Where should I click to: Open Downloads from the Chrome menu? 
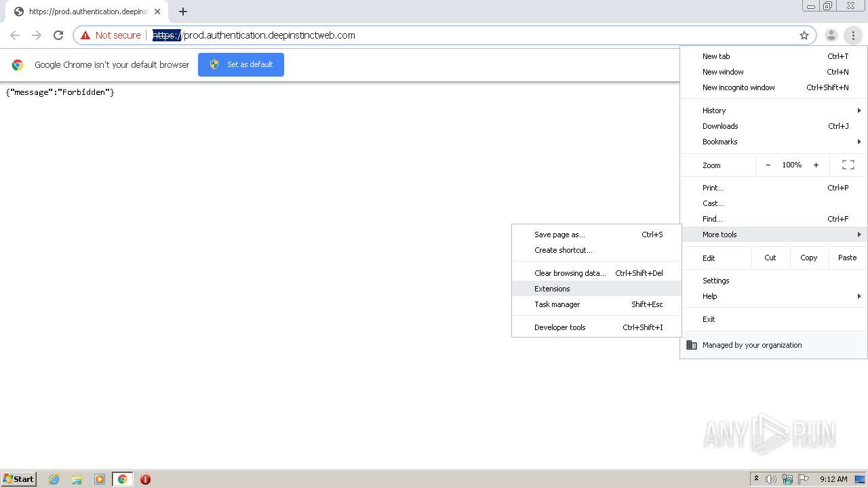click(774, 126)
